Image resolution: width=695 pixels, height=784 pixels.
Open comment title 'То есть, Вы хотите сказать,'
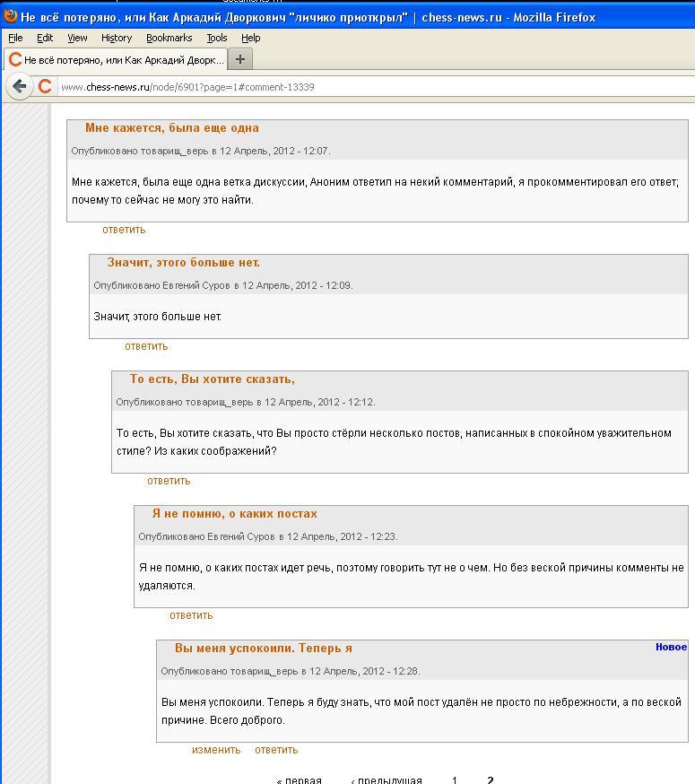pos(212,379)
